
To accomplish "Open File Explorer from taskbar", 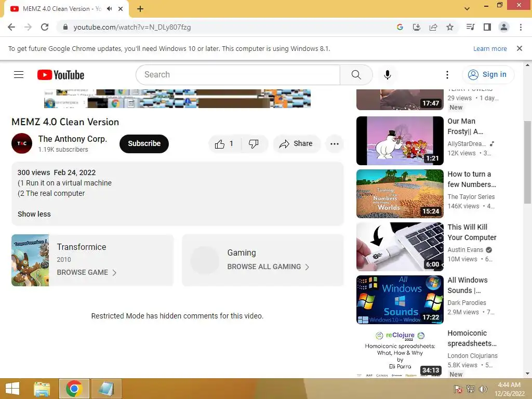I will click(42, 389).
